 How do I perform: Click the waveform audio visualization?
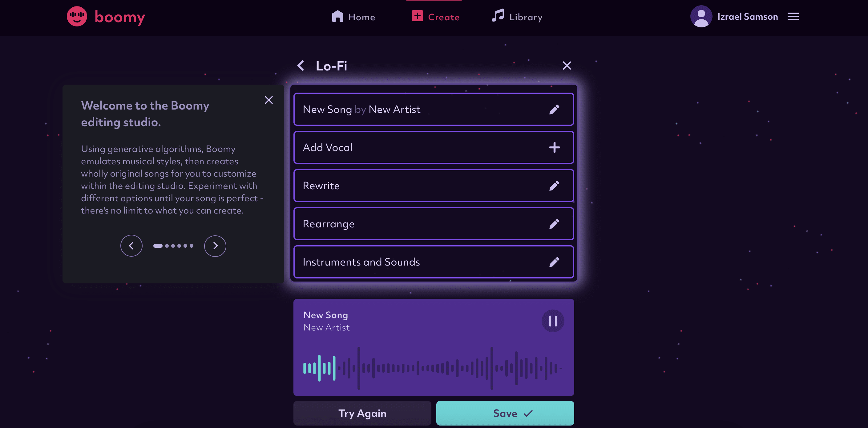point(434,367)
